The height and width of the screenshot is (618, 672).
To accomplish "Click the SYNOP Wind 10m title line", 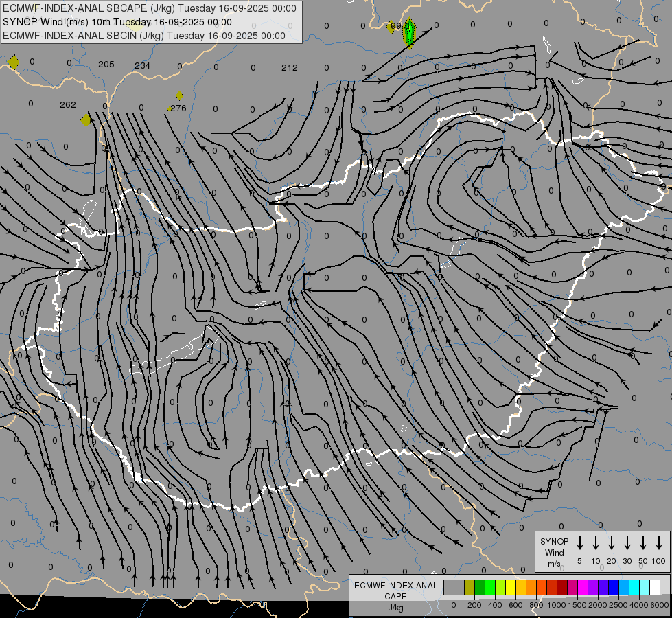I will coord(117,22).
